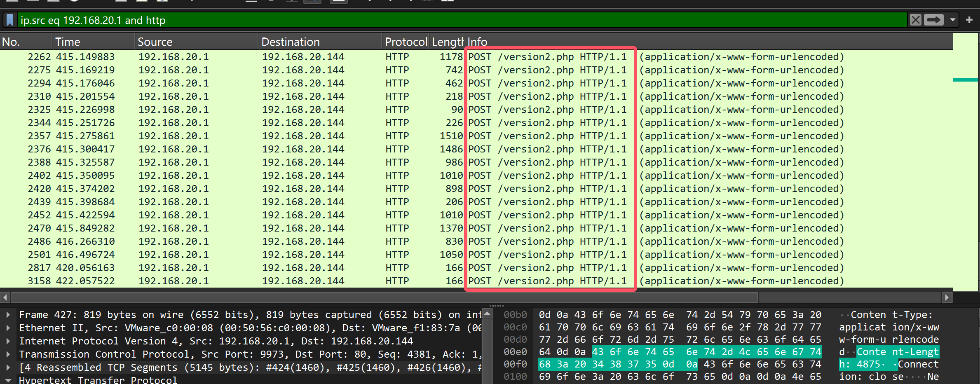Expand the Frame 427 tree node
980x384 pixels.
click(x=8, y=315)
